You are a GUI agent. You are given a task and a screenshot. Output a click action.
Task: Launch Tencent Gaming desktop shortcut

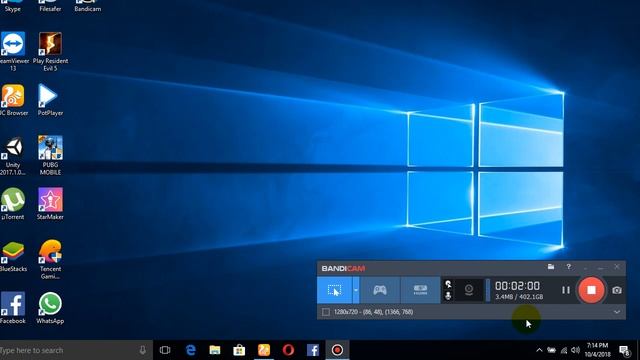pos(50,260)
